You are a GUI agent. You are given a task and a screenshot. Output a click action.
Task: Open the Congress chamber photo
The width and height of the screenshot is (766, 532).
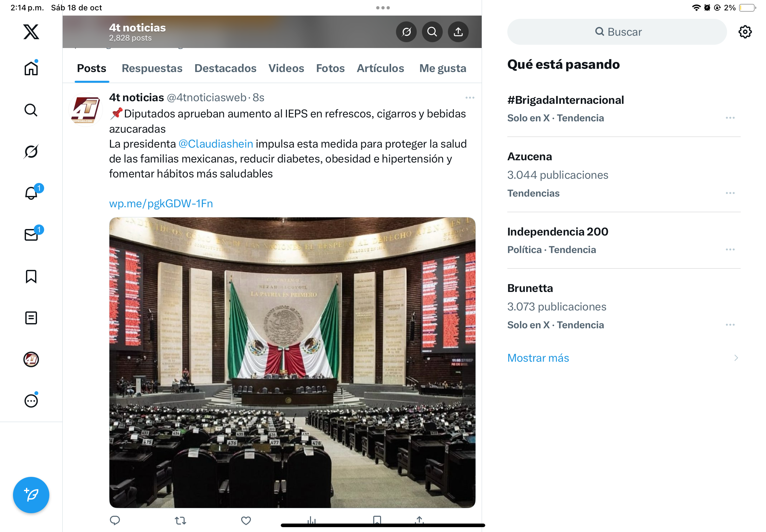[x=292, y=362]
